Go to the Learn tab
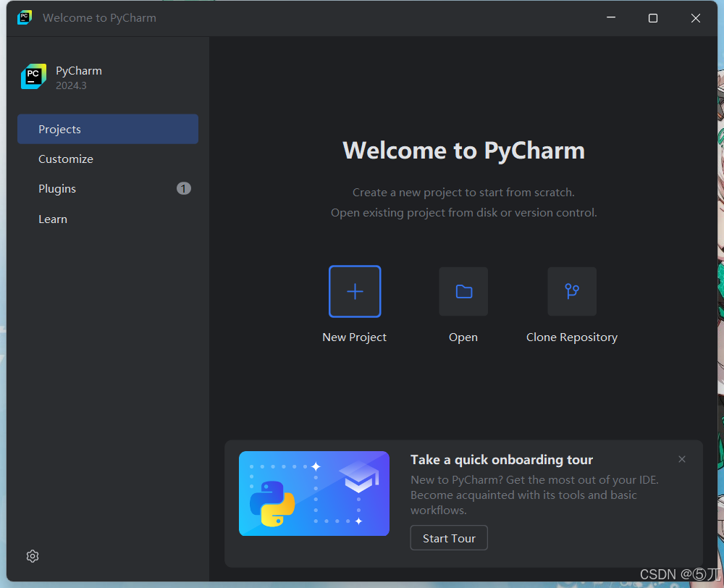This screenshot has width=724, height=588. 108,219
